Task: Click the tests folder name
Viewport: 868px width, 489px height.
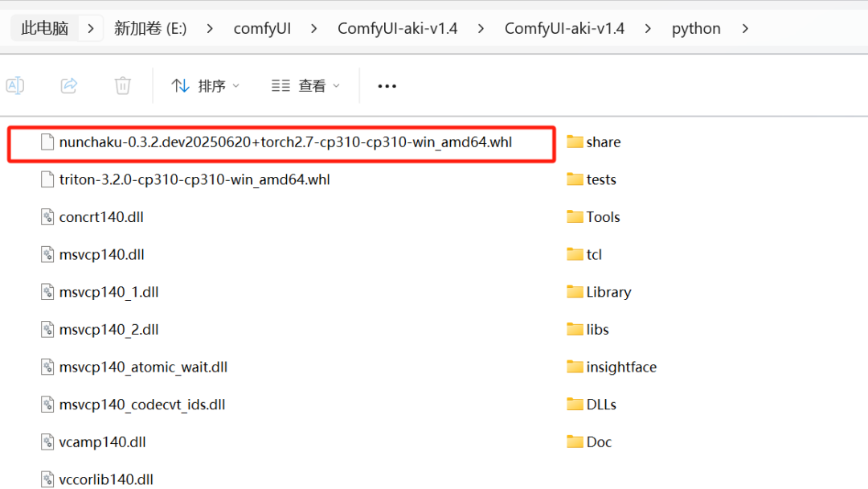Action: pos(601,180)
